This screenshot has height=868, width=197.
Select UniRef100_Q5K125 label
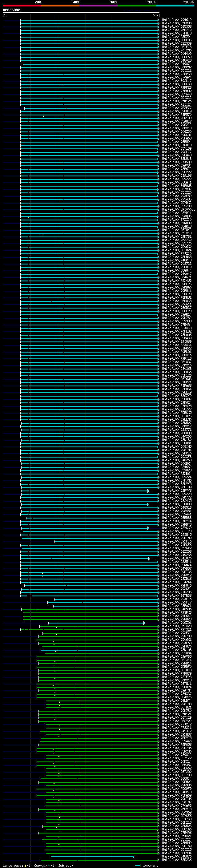coord(177,101)
